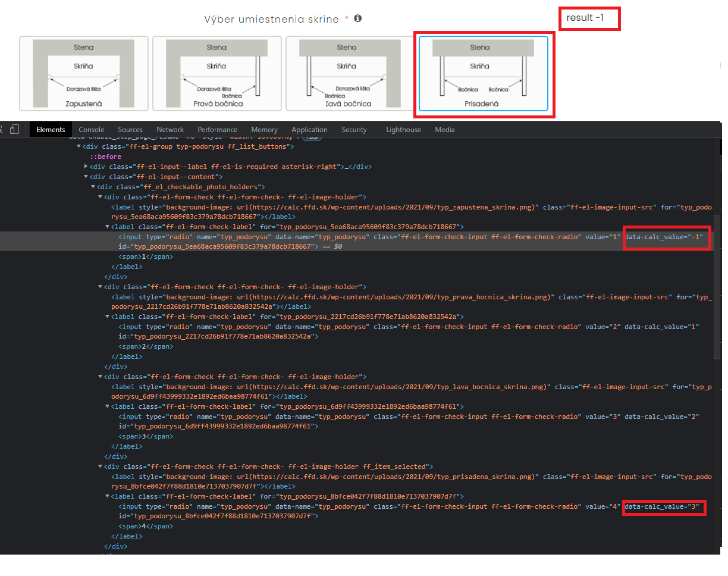Image resolution: width=728 pixels, height=576 pixels.
Task: Open the Media tab
Action: (x=445, y=130)
